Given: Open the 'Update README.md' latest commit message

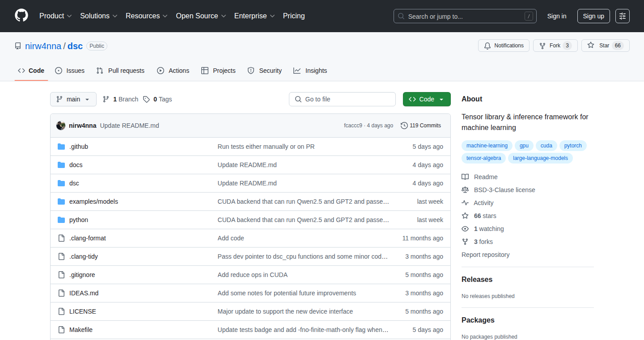Looking at the screenshot, I should pyautogui.click(x=130, y=126).
